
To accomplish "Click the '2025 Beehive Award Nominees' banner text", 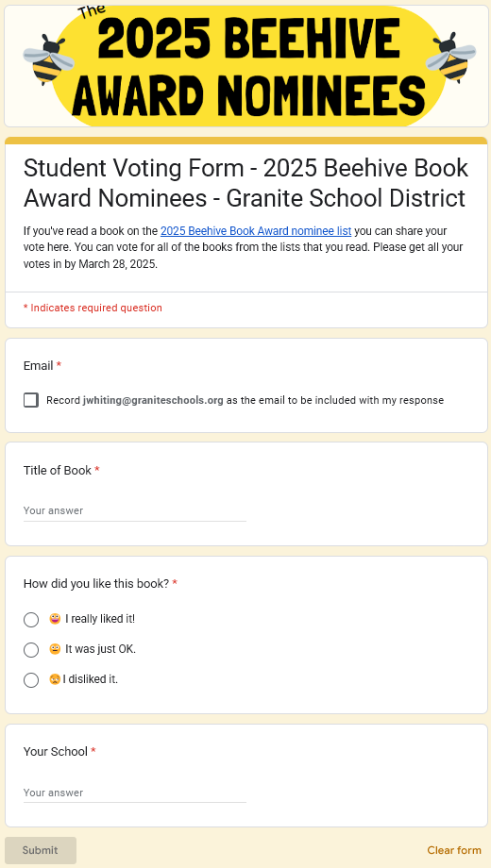I will (x=248, y=65).
